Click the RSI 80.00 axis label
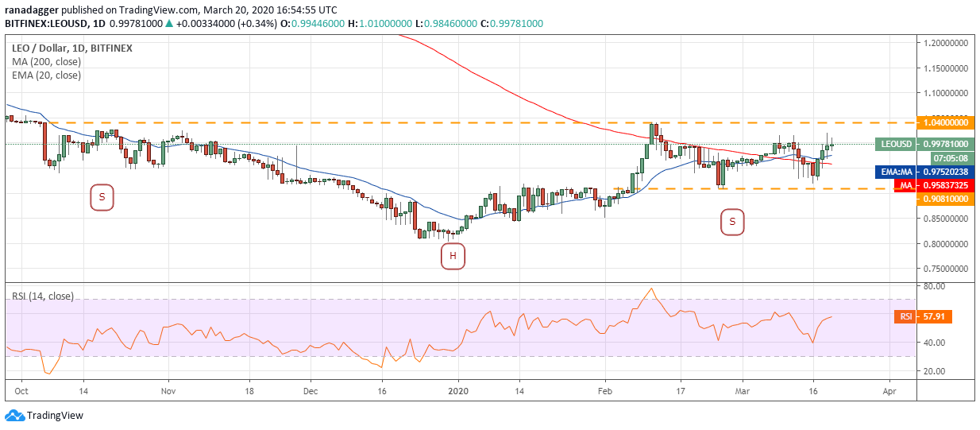This screenshot has width=980, height=430. coord(932,285)
